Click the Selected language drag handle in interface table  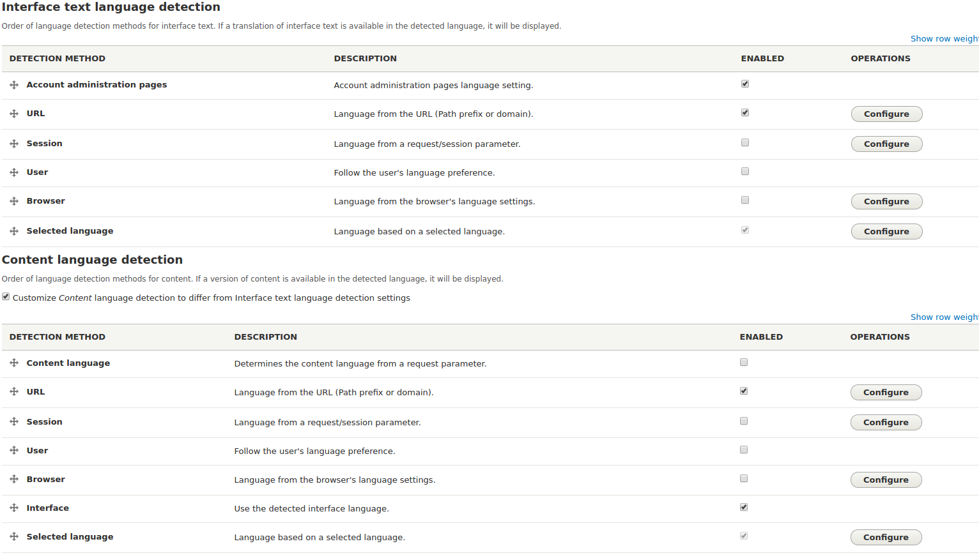coord(14,231)
